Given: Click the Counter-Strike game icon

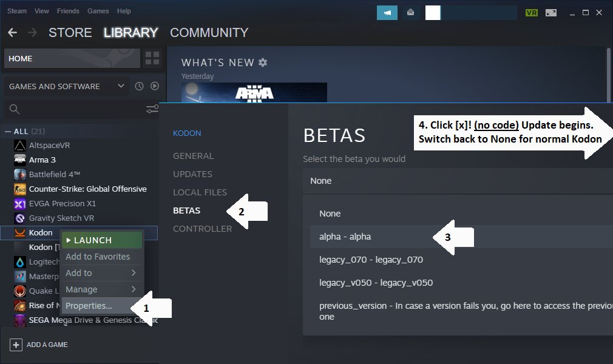Looking at the screenshot, I should pyautogui.click(x=20, y=189).
